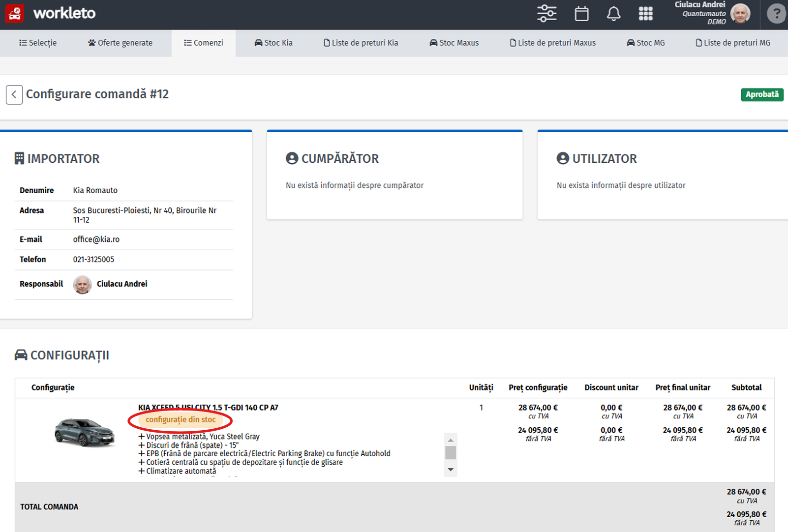788x532 pixels.
Task: Click the Preț final unitar column header
Action: tap(683, 387)
